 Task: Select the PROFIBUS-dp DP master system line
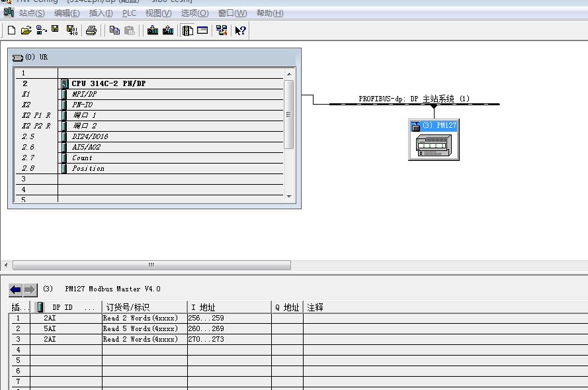click(x=414, y=104)
